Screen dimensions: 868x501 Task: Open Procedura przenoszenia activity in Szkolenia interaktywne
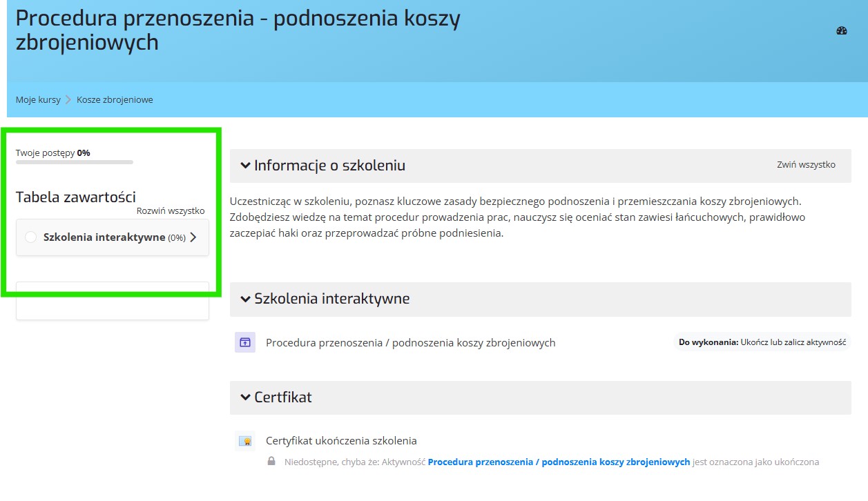tap(410, 342)
